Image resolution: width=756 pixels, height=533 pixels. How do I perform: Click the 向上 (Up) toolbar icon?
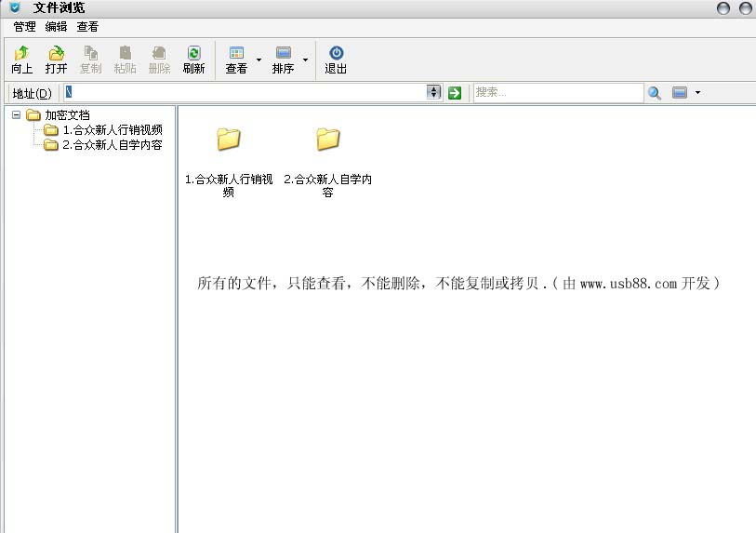coord(21,55)
